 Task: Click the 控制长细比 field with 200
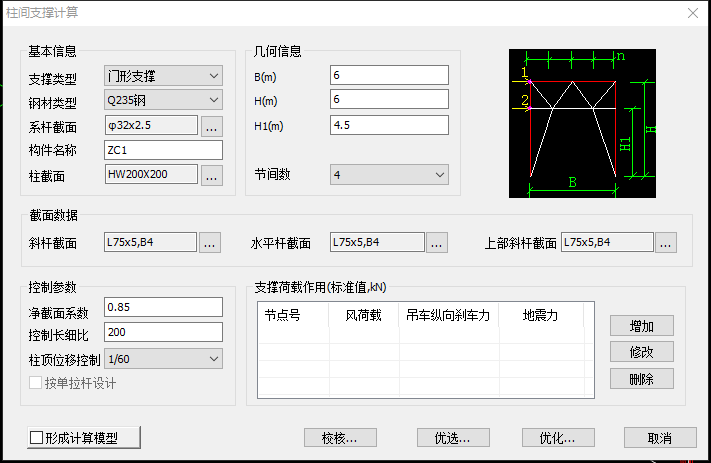click(x=163, y=332)
